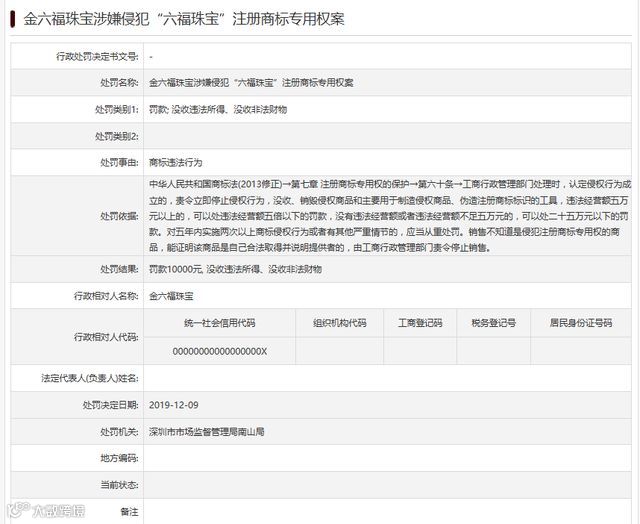Select the value 罚款; 没收违法所得、没收非法财物
The image size is (640, 524).
point(218,109)
